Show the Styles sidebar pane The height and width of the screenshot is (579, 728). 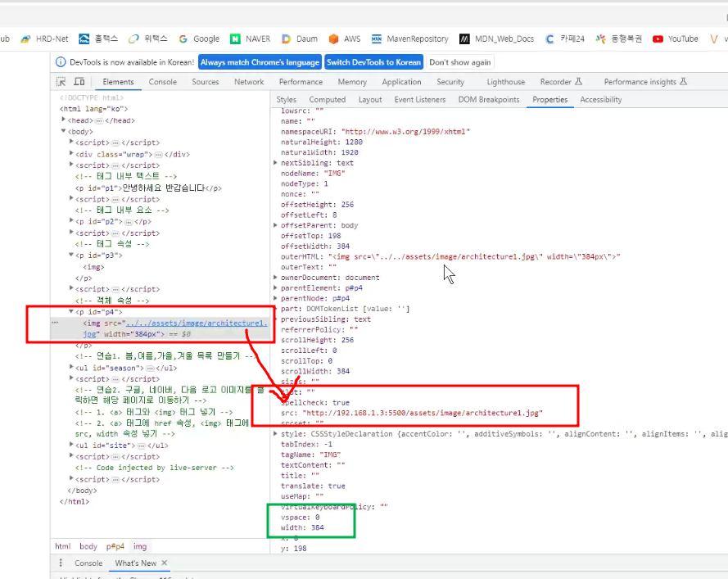pos(286,99)
